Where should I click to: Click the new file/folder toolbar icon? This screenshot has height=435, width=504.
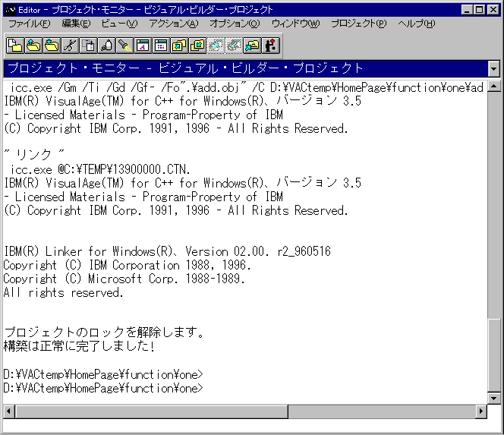(15, 46)
